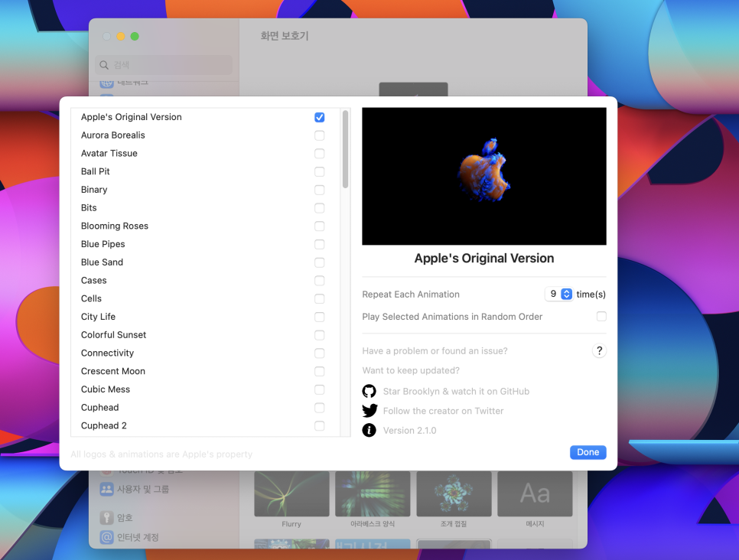
Task: Select the Connectivity row label
Action: click(x=107, y=353)
